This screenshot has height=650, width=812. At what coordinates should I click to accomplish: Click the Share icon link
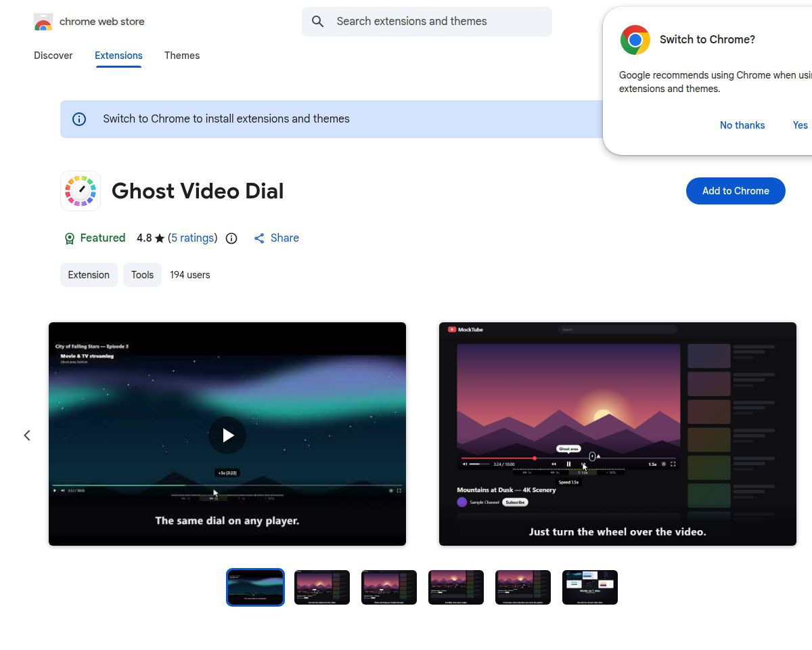coord(276,238)
